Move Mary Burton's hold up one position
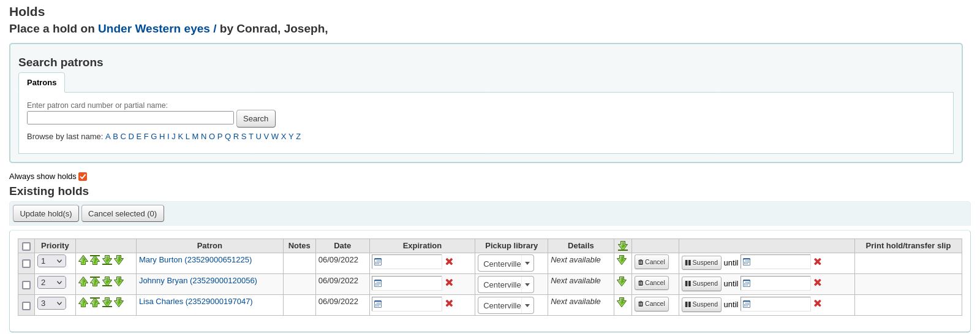This screenshot has width=980, height=336. (83, 260)
